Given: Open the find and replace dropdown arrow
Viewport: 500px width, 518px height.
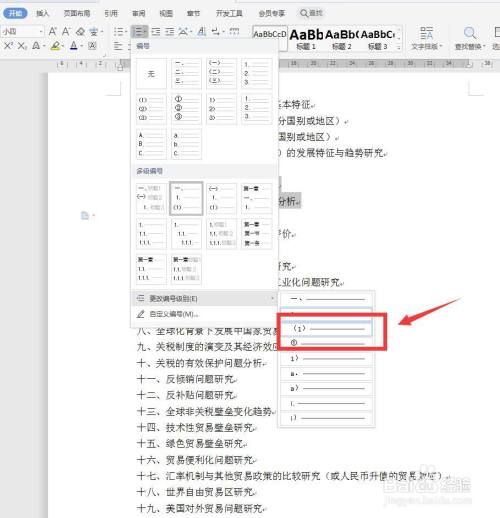Looking at the screenshot, I should pos(484,47).
